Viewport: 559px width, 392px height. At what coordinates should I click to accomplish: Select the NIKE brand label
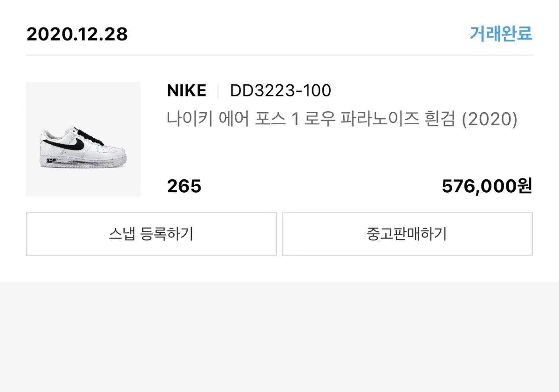(186, 91)
